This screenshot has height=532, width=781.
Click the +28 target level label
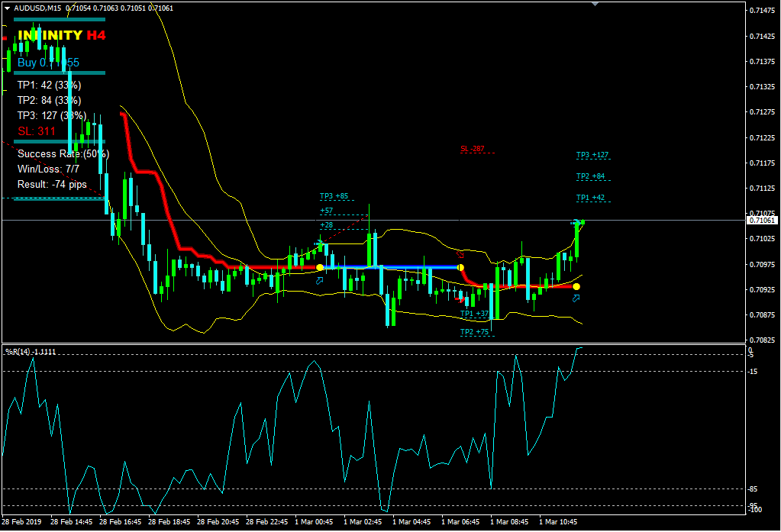point(326,225)
